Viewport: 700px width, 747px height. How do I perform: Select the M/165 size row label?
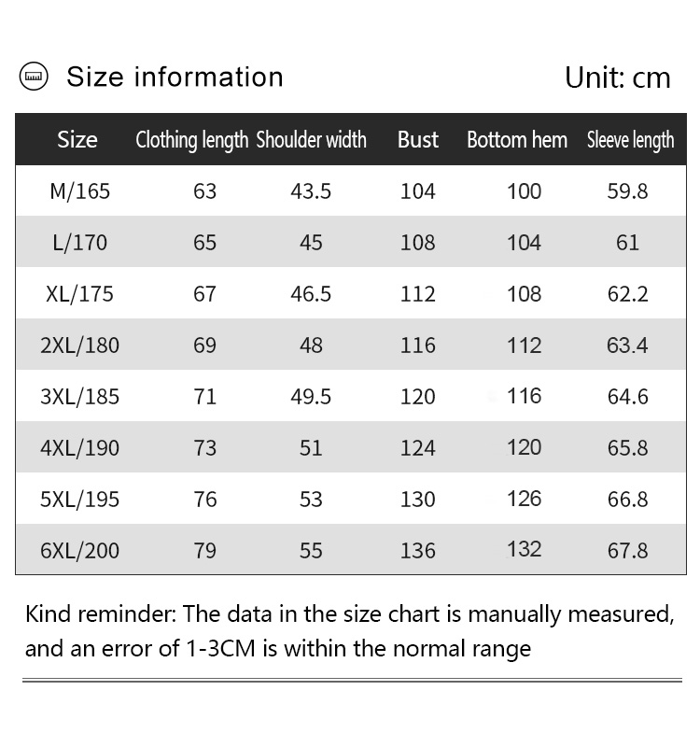[x=79, y=191]
